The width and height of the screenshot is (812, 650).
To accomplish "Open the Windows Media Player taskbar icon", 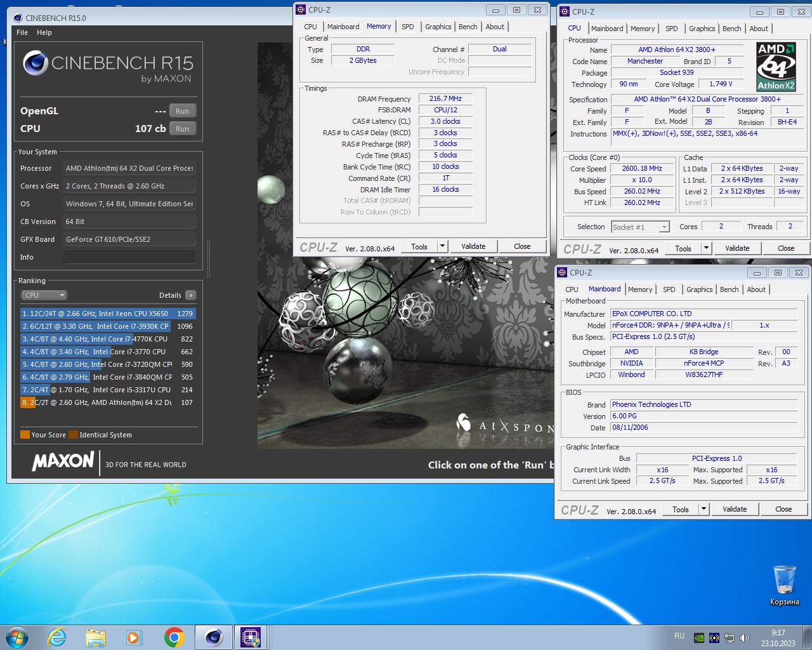I will [134, 637].
